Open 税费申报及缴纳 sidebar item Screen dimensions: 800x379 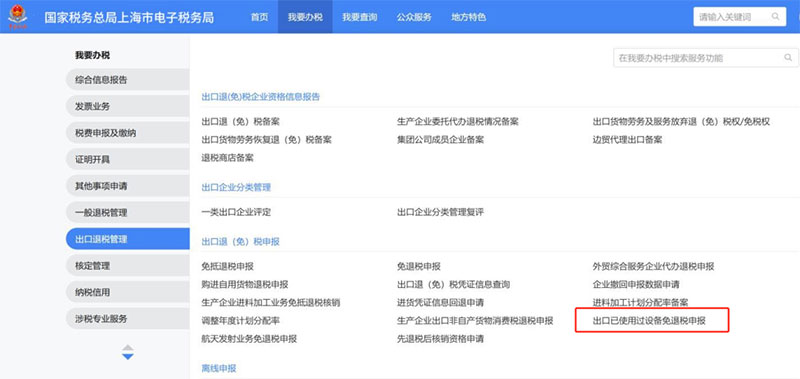[128, 133]
